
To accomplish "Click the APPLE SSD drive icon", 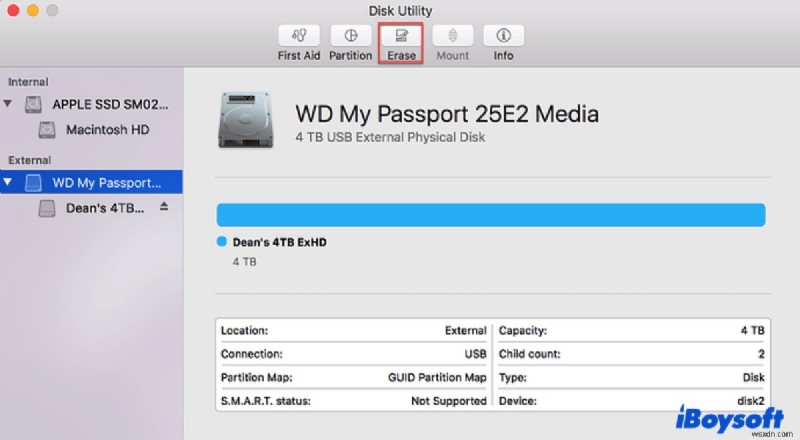I will coord(34,104).
